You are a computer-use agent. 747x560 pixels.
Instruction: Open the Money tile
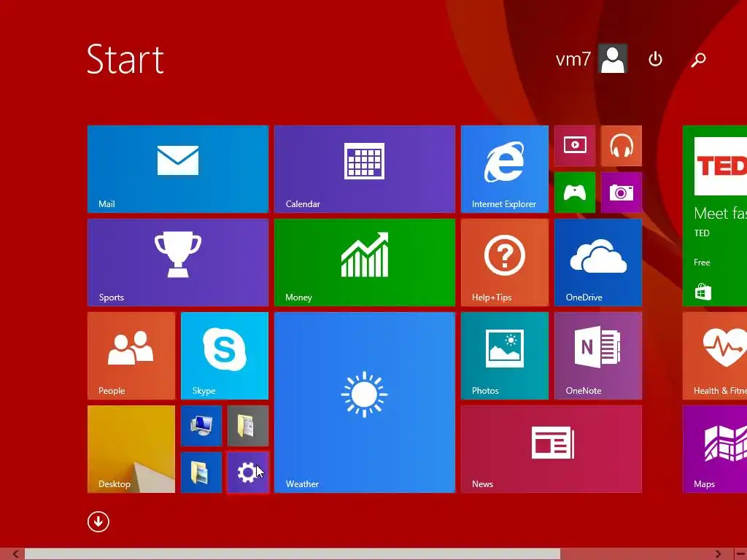click(365, 262)
